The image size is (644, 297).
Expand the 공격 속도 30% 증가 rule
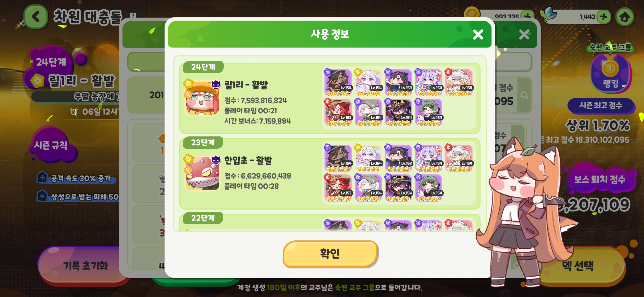76,178
